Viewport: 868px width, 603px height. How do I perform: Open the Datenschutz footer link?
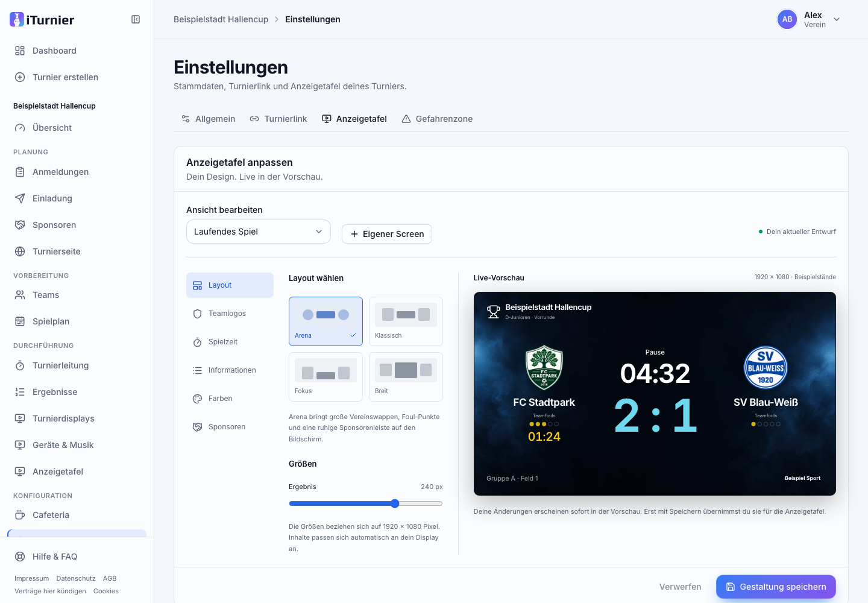76,578
